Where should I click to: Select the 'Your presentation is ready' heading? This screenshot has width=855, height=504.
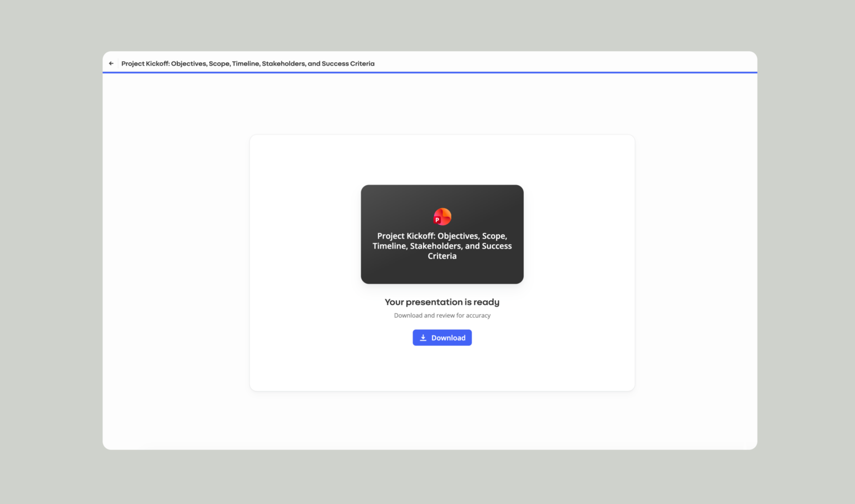tap(442, 302)
